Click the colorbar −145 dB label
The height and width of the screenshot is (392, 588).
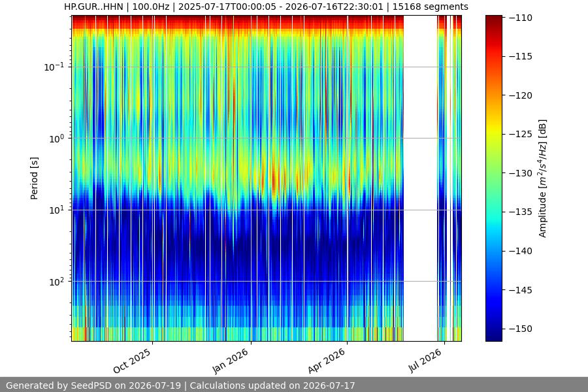tap(521, 290)
